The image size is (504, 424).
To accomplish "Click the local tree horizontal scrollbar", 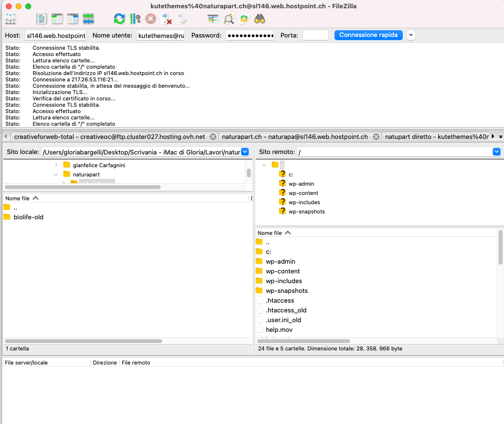I will (x=83, y=187).
